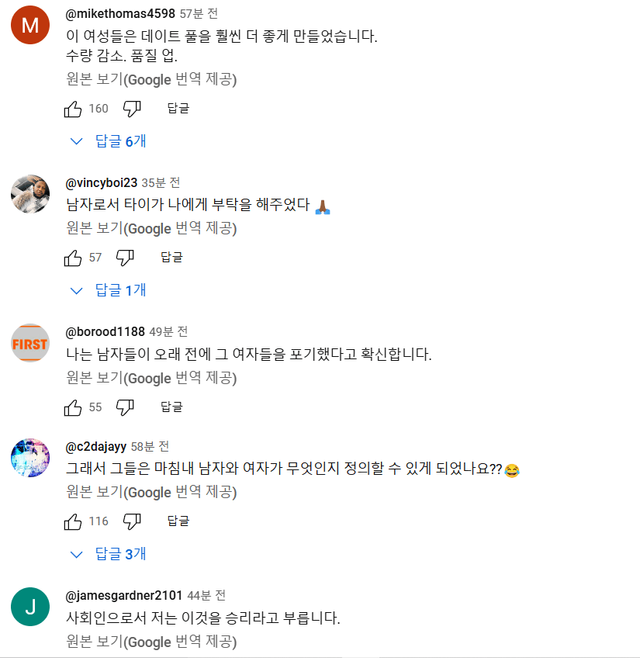Screen dimensions: 640x658
Task: Click 답글 button on mikethomas4598's comment
Action: click(178, 108)
